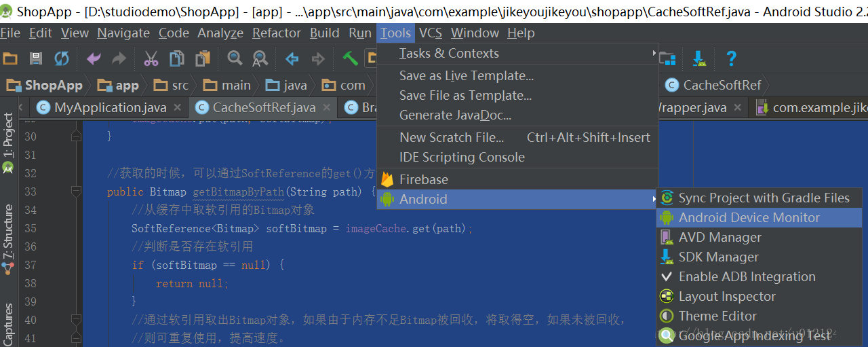
Task: Open the Firebase menu entry
Action: click(x=423, y=179)
